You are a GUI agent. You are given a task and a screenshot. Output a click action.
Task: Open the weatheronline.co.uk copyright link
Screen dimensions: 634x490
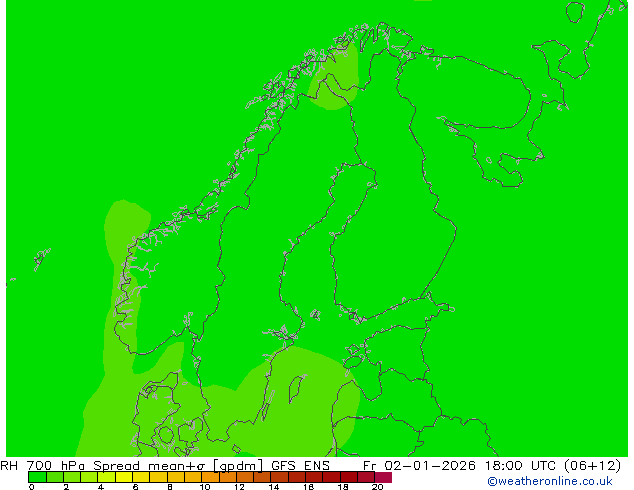coord(550,481)
